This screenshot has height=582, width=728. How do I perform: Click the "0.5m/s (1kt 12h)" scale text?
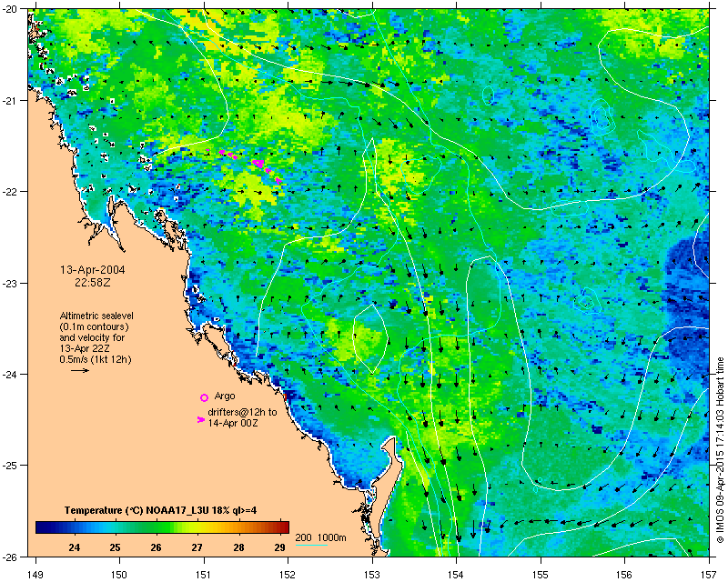(96, 359)
